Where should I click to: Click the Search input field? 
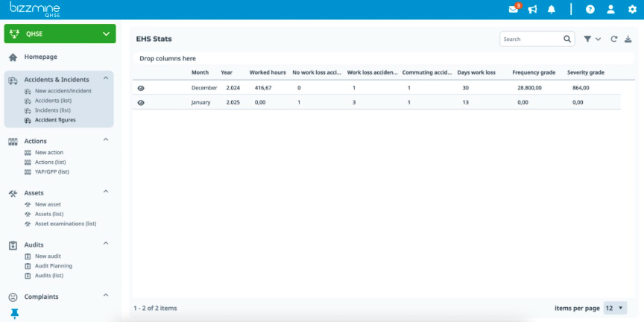click(x=531, y=39)
